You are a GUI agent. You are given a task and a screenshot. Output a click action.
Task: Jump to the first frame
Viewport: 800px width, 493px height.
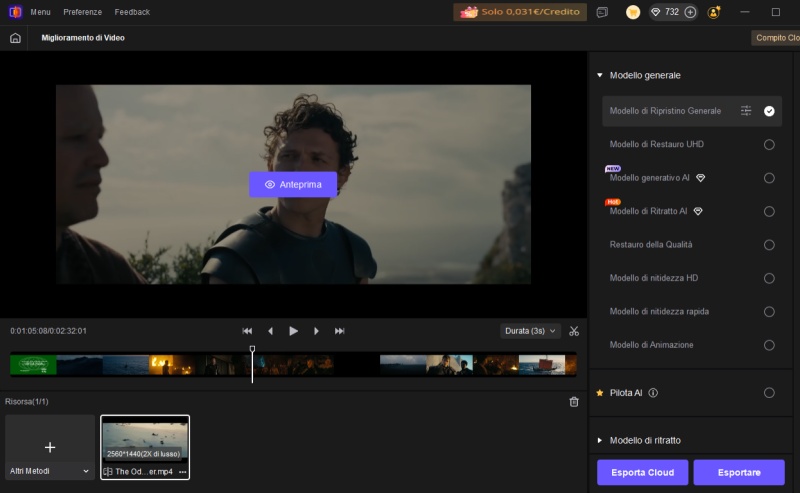(247, 331)
